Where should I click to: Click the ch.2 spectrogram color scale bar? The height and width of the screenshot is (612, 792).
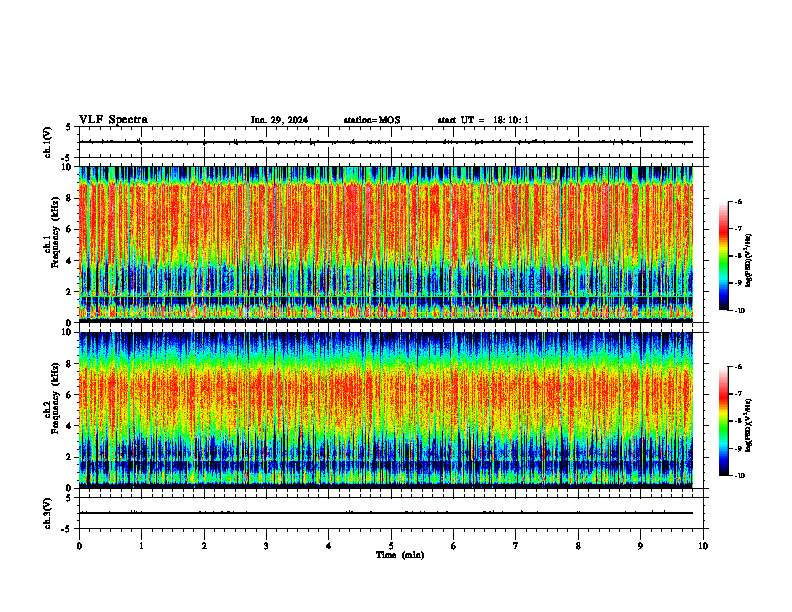point(723,421)
